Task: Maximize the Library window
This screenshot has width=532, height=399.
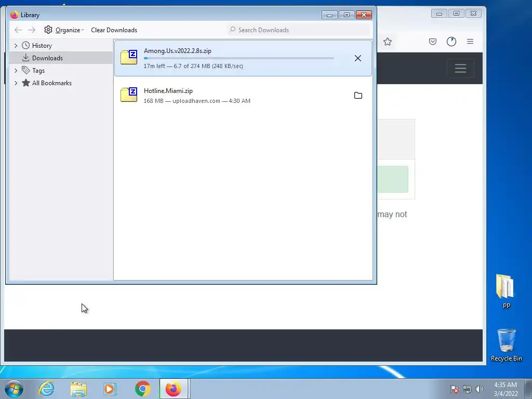Action: (x=347, y=15)
